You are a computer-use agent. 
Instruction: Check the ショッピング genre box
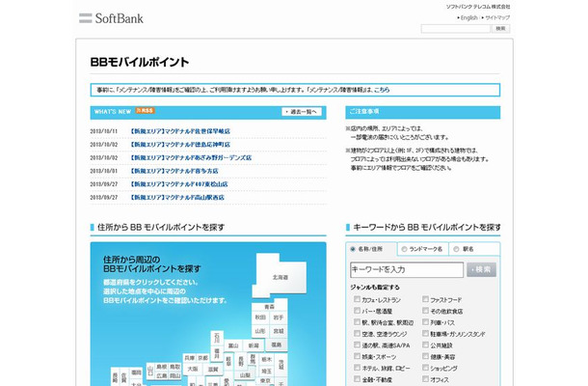(425, 368)
